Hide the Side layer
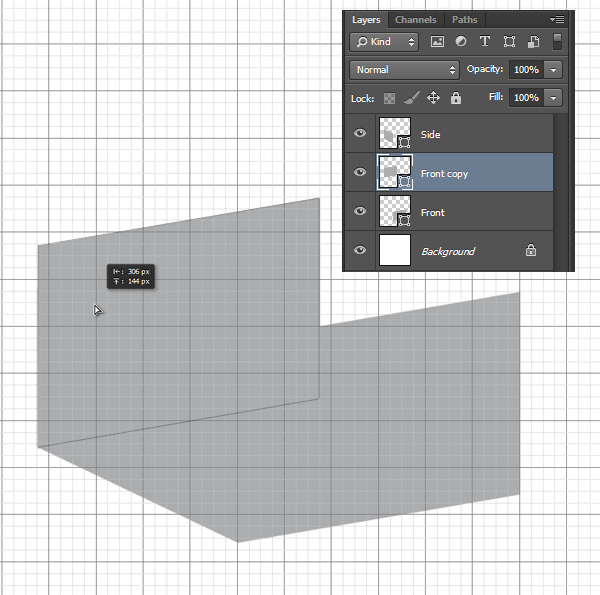Viewport: 600px width, 595px height. [x=360, y=133]
